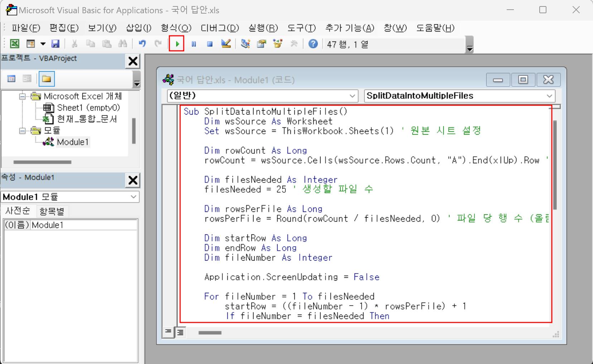The image size is (593, 364).
Task: Redo the last action
Action: pos(158,44)
